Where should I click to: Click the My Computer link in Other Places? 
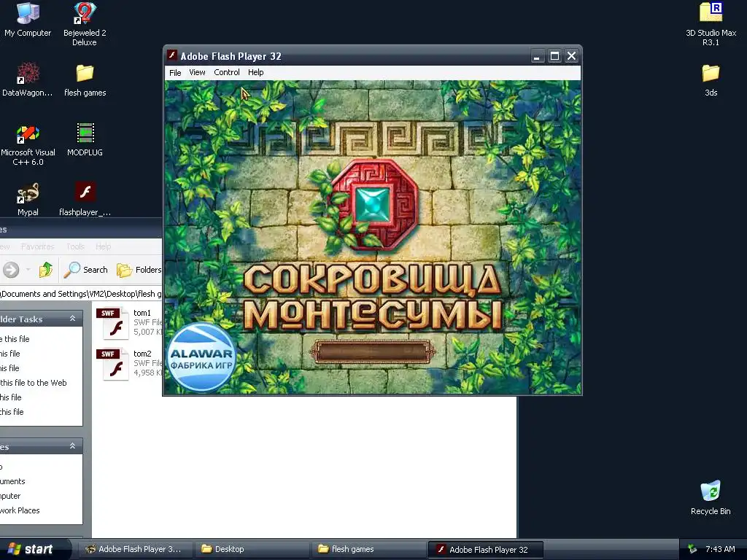[10, 496]
